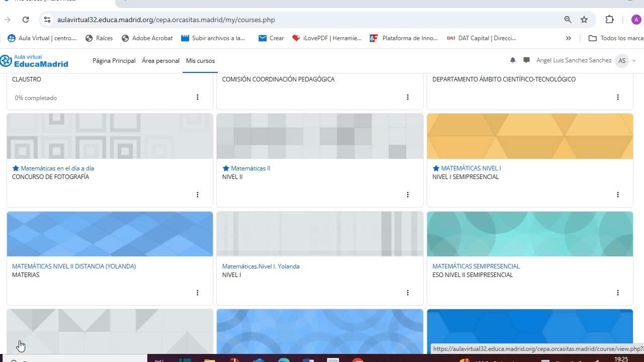Open MATEMÁTICAS NIVEL II DISTANCIA (YOLANDA) course
Viewport: 644px width, 362px height.
(74, 266)
